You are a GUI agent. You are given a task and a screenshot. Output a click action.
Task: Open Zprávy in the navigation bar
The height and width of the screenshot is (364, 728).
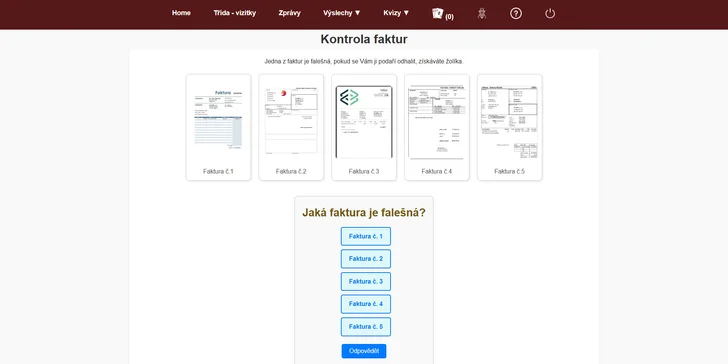(289, 13)
